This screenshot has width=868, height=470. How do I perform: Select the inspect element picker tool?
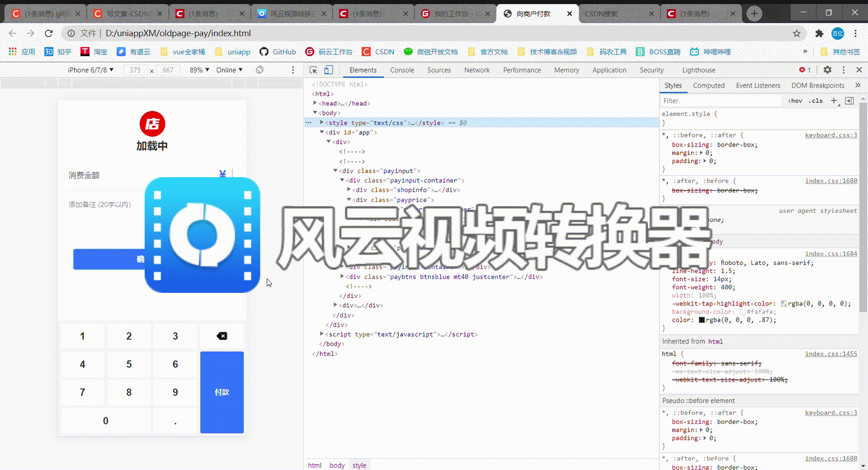pyautogui.click(x=312, y=70)
